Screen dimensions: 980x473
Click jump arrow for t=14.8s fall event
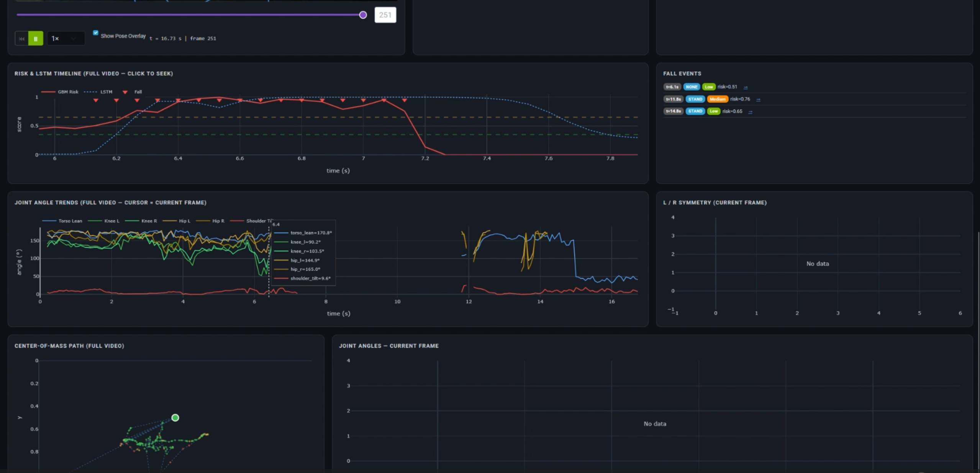point(750,112)
